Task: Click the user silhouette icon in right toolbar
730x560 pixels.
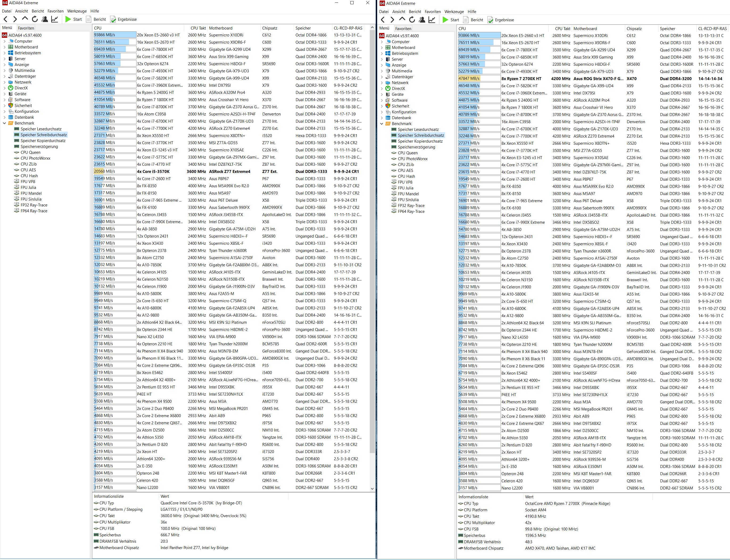Action: pos(422,20)
